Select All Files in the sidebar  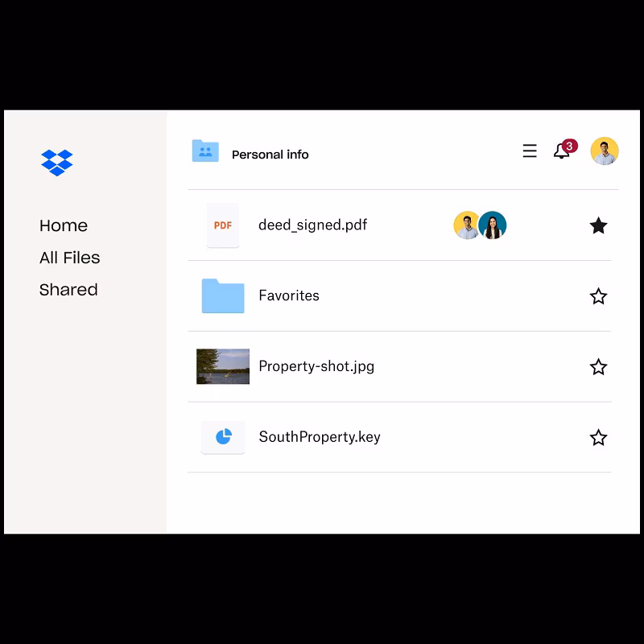[x=69, y=258]
